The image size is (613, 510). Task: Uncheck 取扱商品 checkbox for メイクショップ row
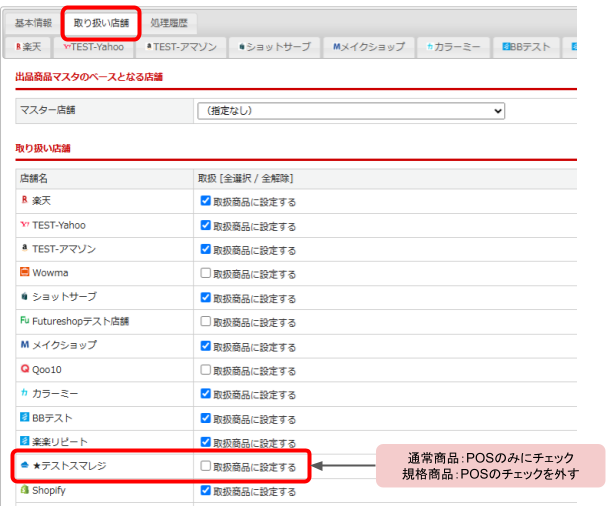206,346
